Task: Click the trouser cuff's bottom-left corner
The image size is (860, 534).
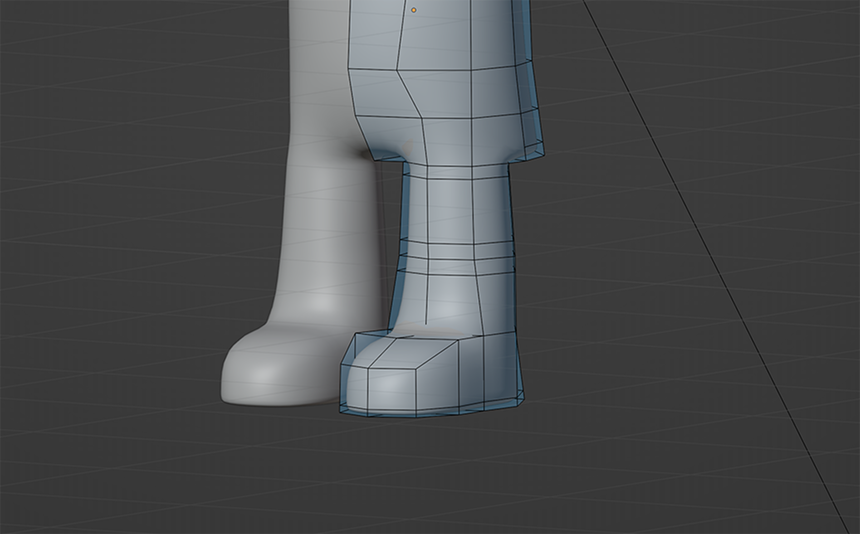Action: point(378,155)
